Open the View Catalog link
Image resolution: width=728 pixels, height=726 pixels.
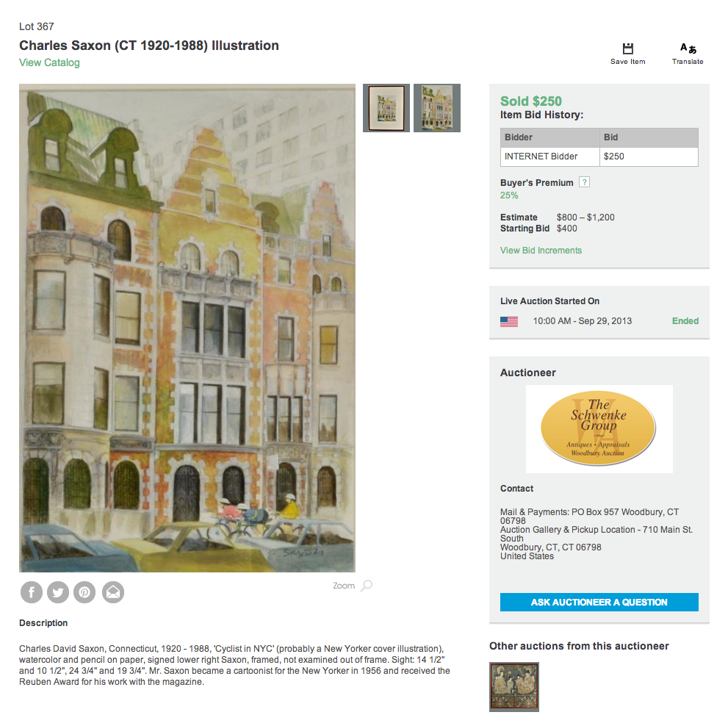49,62
